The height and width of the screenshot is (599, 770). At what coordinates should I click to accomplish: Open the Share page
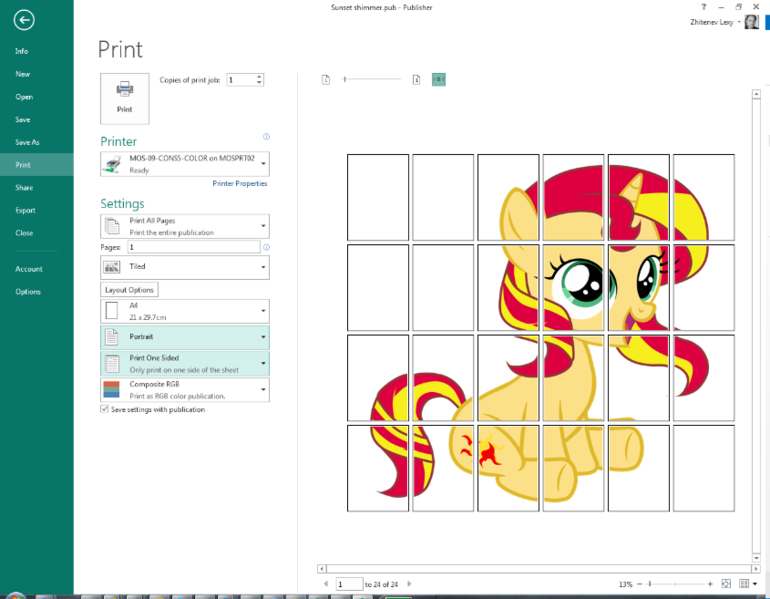(x=24, y=188)
